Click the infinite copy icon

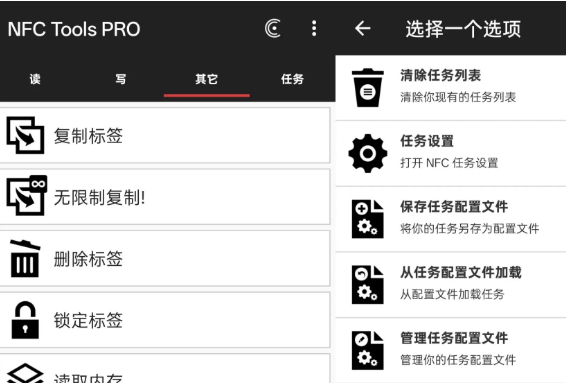tap(26, 195)
